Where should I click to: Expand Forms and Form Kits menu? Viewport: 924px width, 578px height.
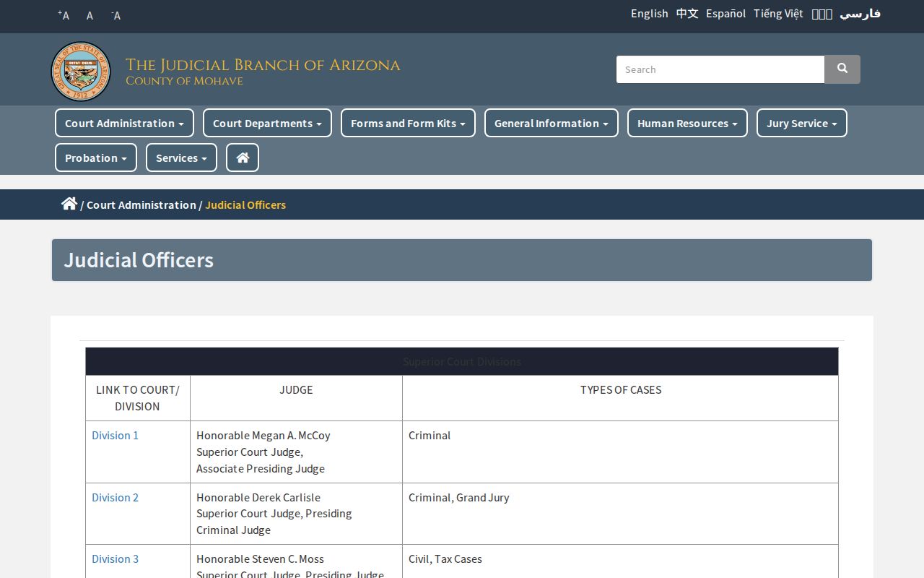[408, 123]
